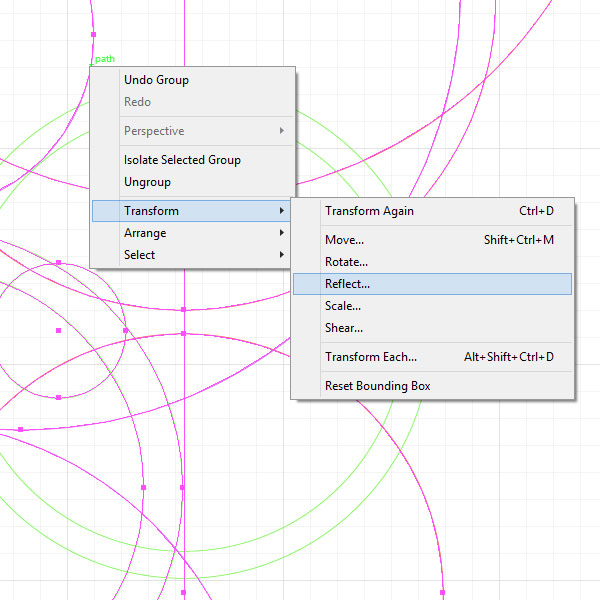Open the Select submenu
600x600 pixels.
point(192,255)
